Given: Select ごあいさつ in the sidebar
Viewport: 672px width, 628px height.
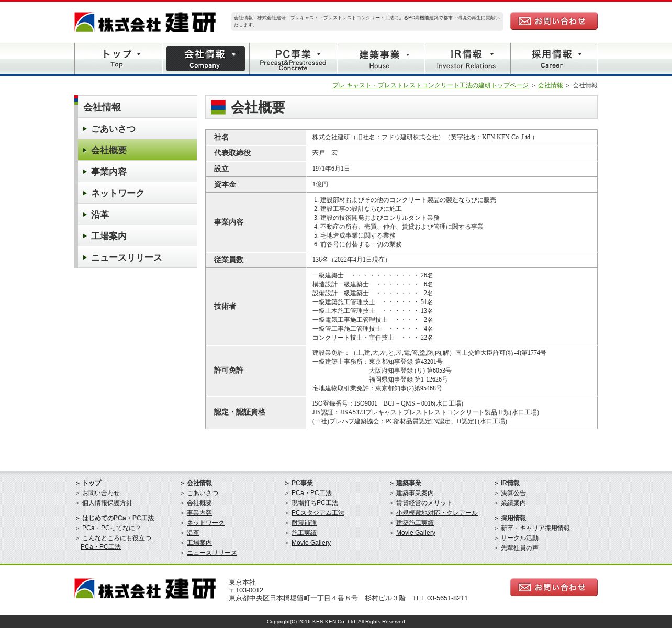Looking at the screenshot, I should [137, 129].
